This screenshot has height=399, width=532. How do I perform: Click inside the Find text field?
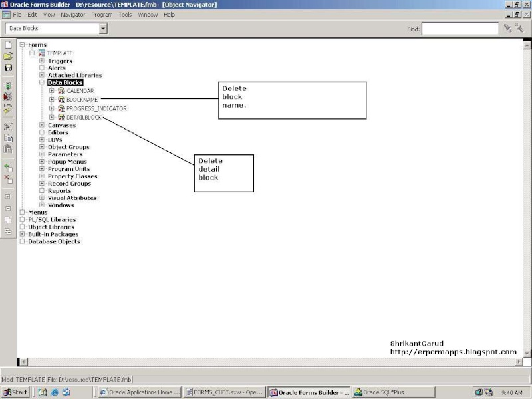tap(460, 29)
